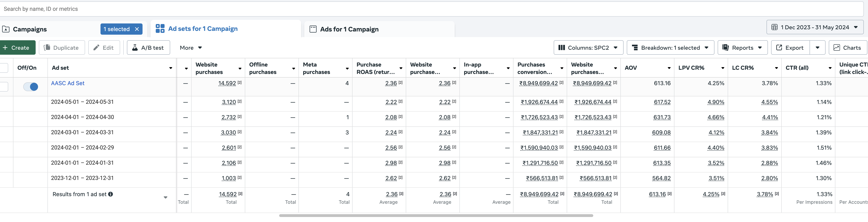Open the AASC Ad Set link
The height and width of the screenshot is (222, 868).
pyautogui.click(x=68, y=83)
